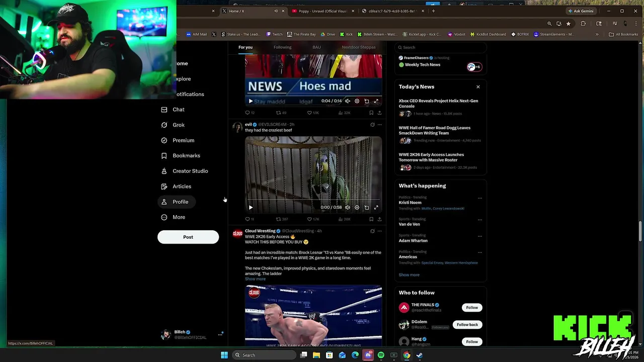Open Grok explain icon on evil post
Image resolution: width=644 pixels, height=362 pixels.
(372, 125)
